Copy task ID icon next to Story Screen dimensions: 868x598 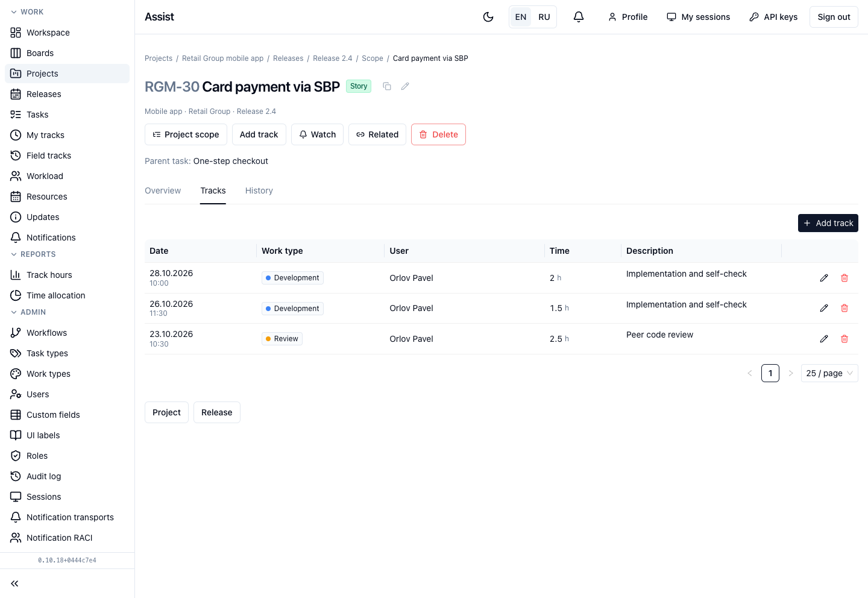pyautogui.click(x=387, y=86)
